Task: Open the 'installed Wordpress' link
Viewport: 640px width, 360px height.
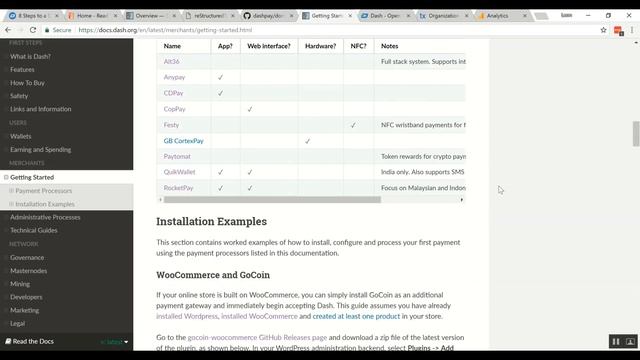Action: click(187, 316)
